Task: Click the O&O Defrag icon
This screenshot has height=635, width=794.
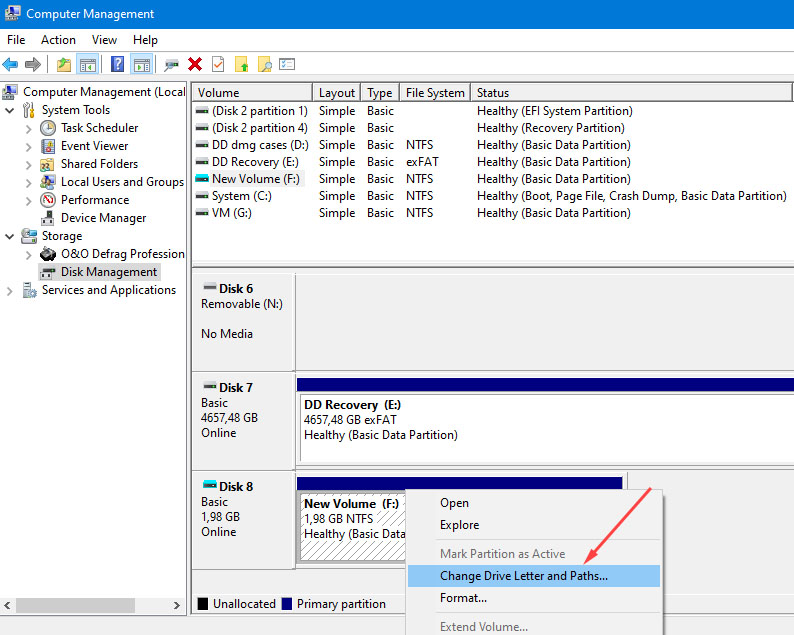Action: pos(48,254)
